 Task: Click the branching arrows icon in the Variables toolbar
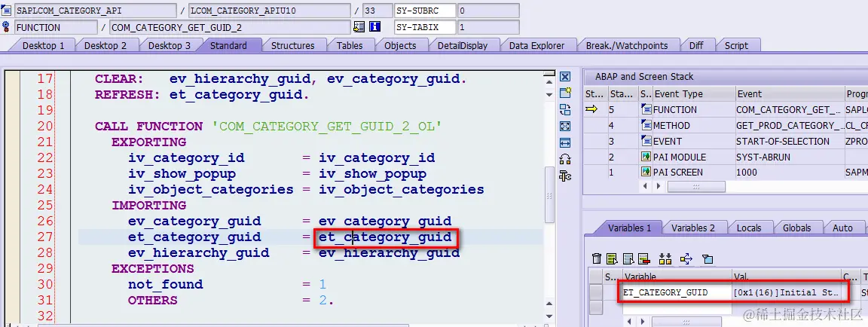tap(686, 258)
